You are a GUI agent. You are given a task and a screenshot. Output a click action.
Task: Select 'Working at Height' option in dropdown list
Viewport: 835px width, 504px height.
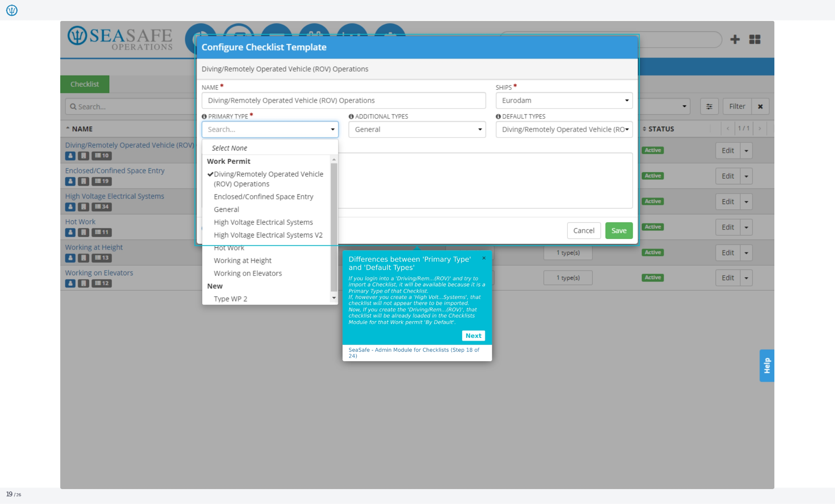242,261
